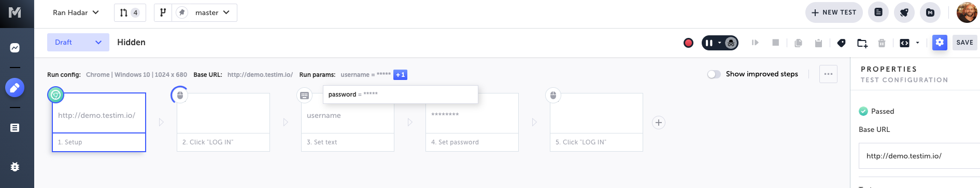Expand the +1 run params badge
Viewport: 980px width, 188px height.
(x=400, y=75)
